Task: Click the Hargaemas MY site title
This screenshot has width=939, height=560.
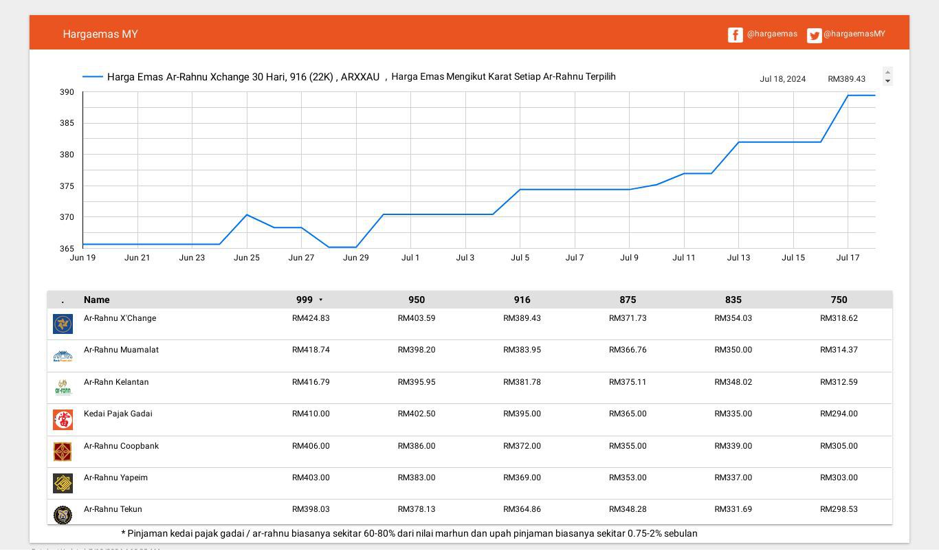Action: coord(100,34)
